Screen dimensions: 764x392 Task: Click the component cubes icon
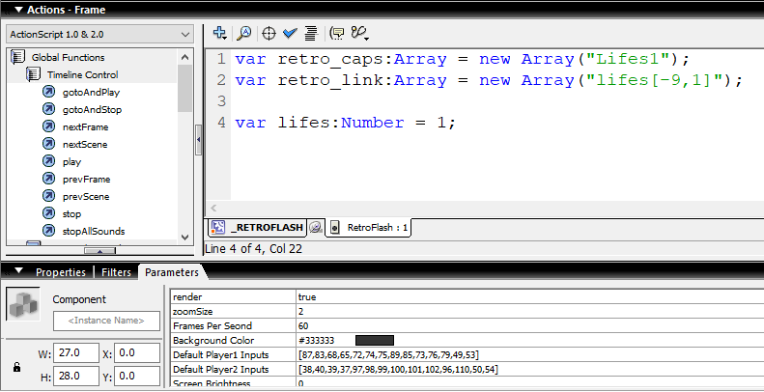pos(23,303)
